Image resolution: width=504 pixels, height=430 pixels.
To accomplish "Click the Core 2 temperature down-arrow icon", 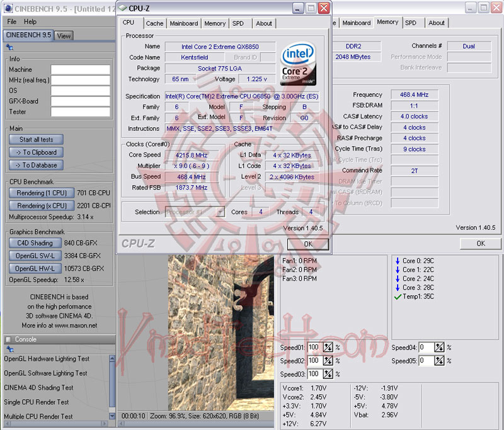I will coord(398,279).
